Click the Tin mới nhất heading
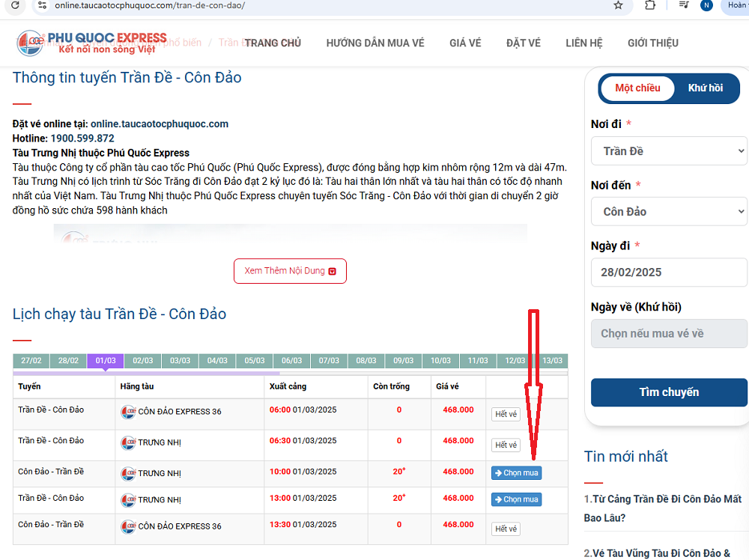The height and width of the screenshot is (560, 749). click(625, 457)
